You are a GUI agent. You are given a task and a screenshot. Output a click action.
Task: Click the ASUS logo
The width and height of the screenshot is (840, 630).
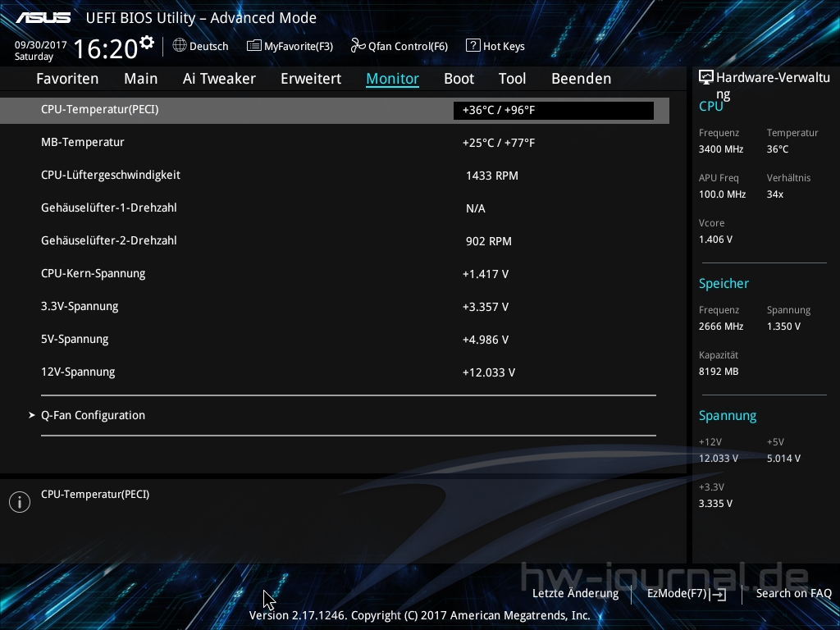pyautogui.click(x=43, y=18)
